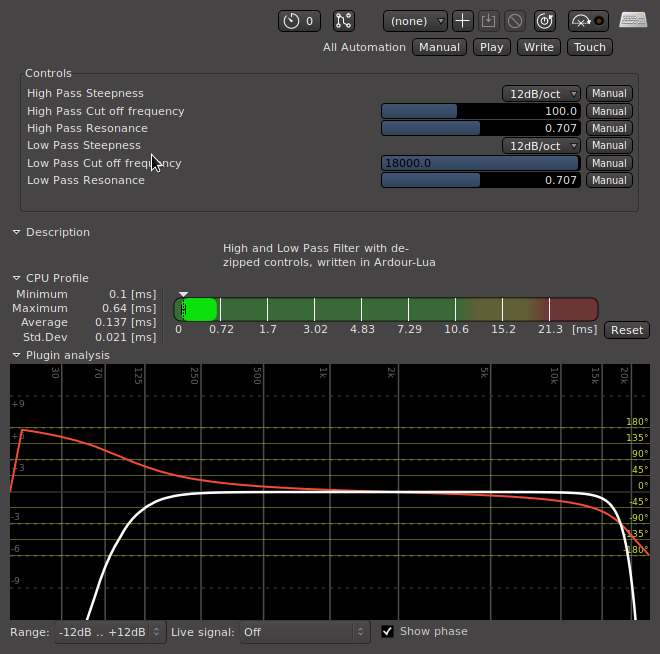Screen dimensions: 660x654
Task: Click High Pass Cut off frequency slider
Action: pyautogui.click(x=481, y=111)
